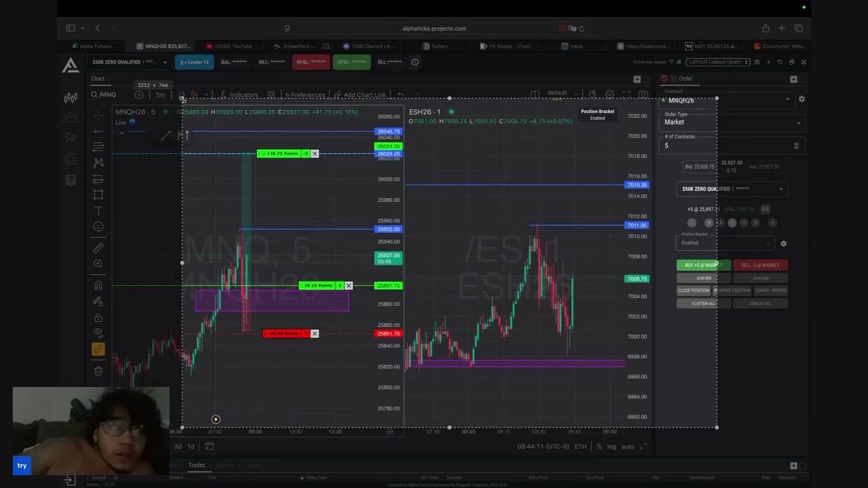Select the position projection tool
The image size is (868, 488).
98,179
